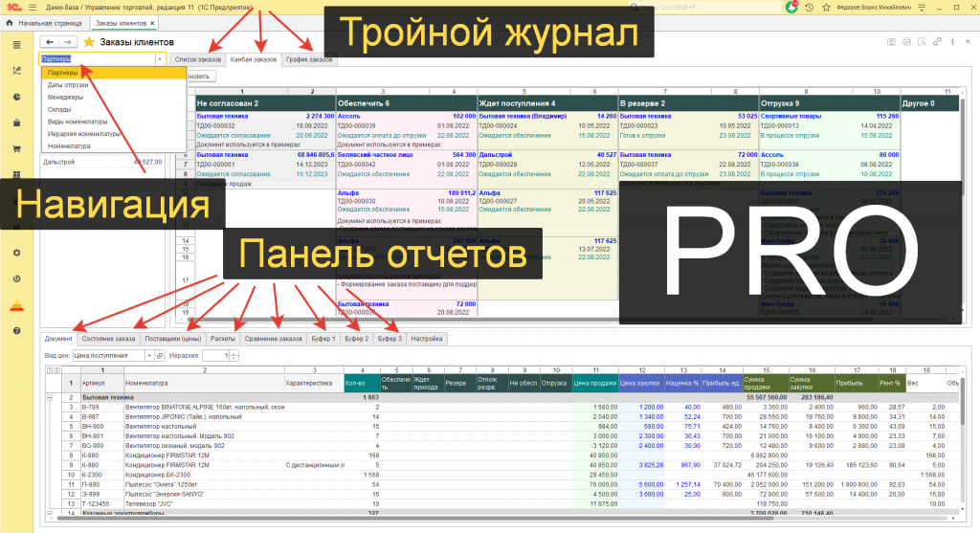Open the pie chart section in the sidebar

click(17, 97)
